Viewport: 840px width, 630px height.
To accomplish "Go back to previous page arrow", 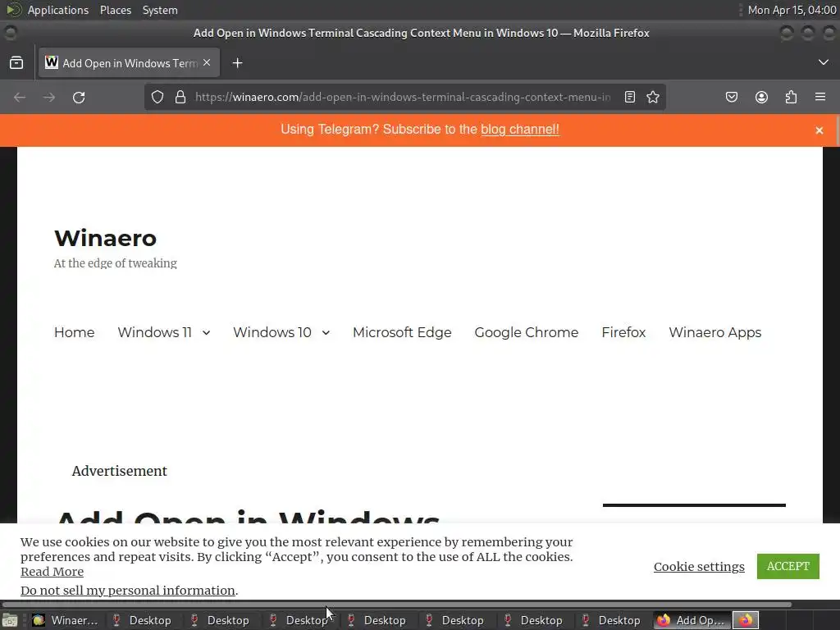I will [x=20, y=97].
